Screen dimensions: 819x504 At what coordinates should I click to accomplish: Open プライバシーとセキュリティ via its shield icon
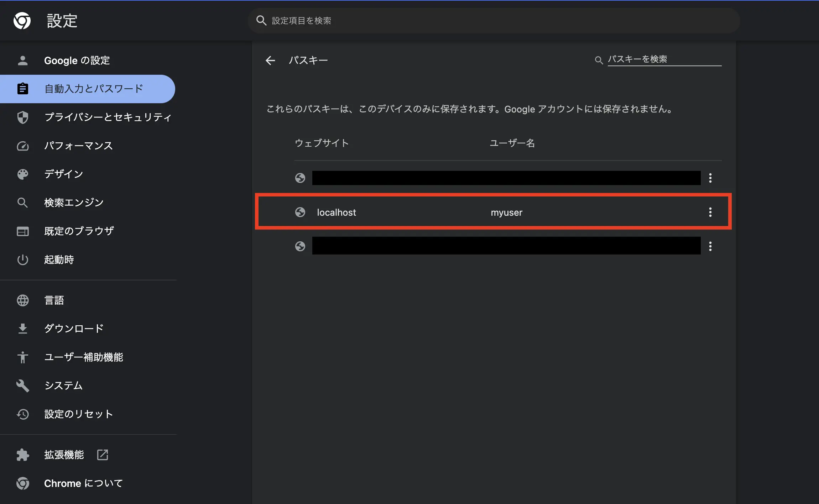(23, 117)
